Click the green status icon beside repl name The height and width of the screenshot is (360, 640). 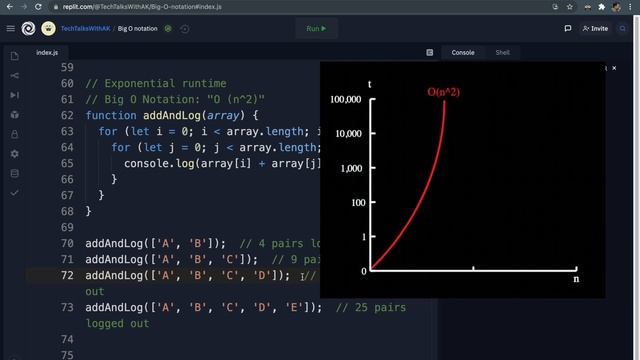click(x=168, y=29)
